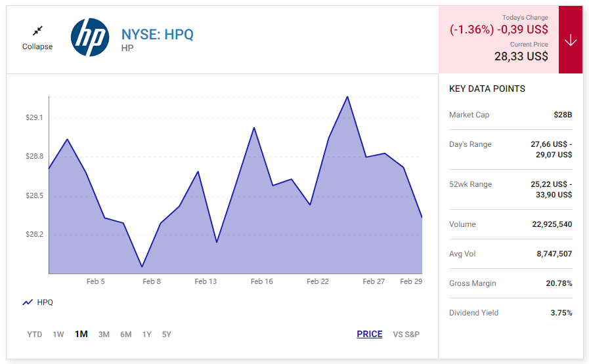Image resolution: width=589 pixels, height=364 pixels.
Task: Click the Collapse label text
Action: (37, 47)
